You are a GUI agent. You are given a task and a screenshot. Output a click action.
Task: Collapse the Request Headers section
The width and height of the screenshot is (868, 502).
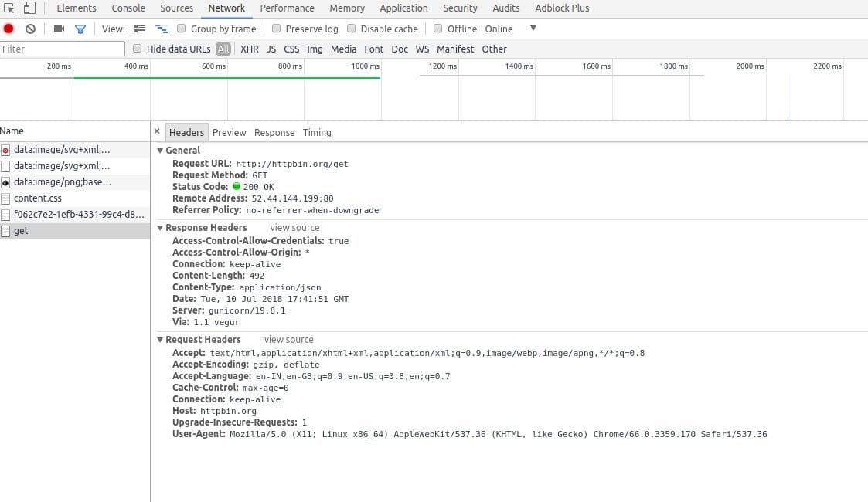160,340
